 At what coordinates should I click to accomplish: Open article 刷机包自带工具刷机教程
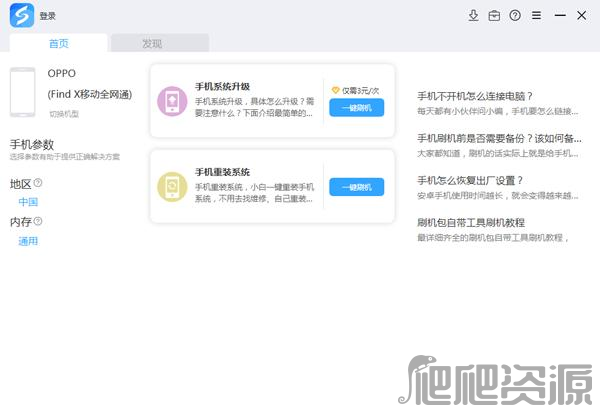[x=471, y=222]
